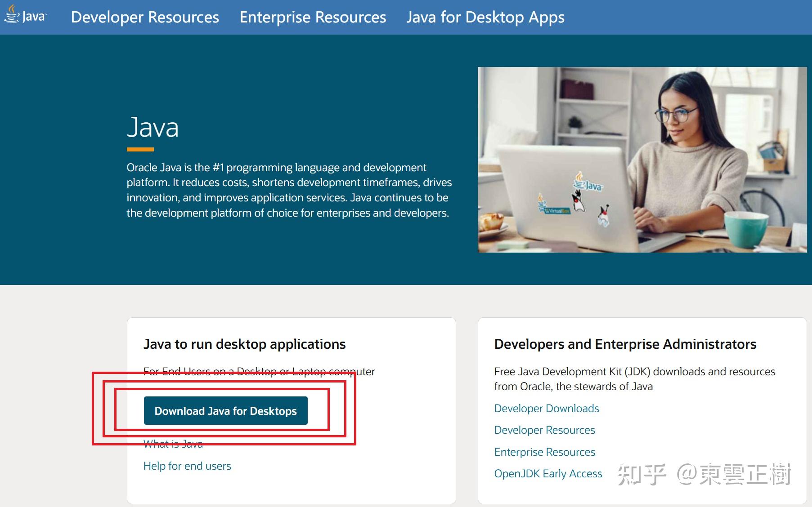This screenshot has height=507, width=812.
Task: Click 'Java to run desktop applications' heading
Action: pyautogui.click(x=245, y=344)
